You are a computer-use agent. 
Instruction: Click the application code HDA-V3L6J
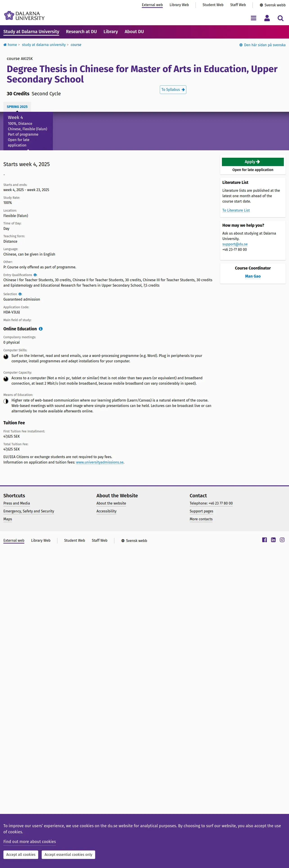point(11,312)
